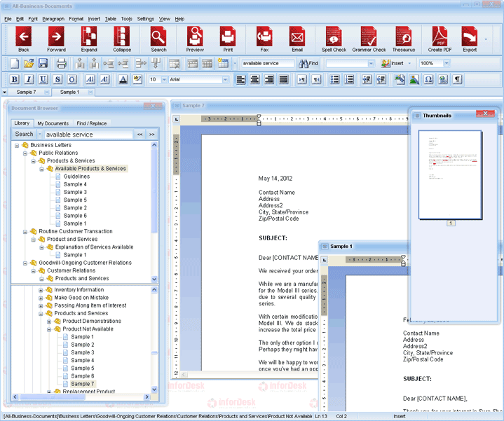504x421 pixels.
Task: Center align text
Action: pyautogui.click(x=255, y=79)
